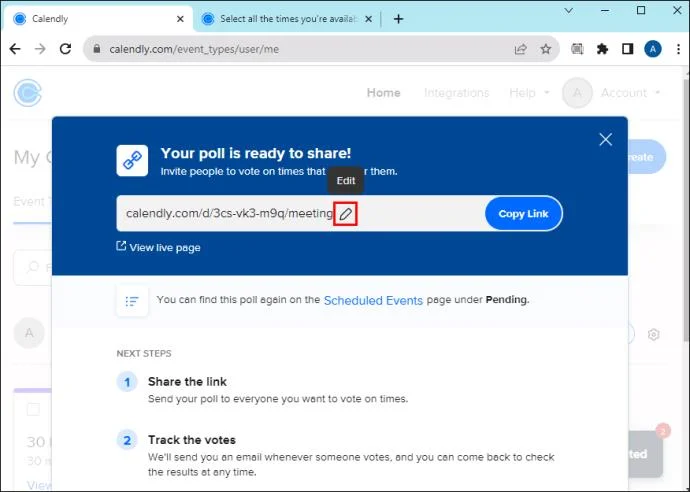Toggle the browser side panel icon

(x=628, y=49)
